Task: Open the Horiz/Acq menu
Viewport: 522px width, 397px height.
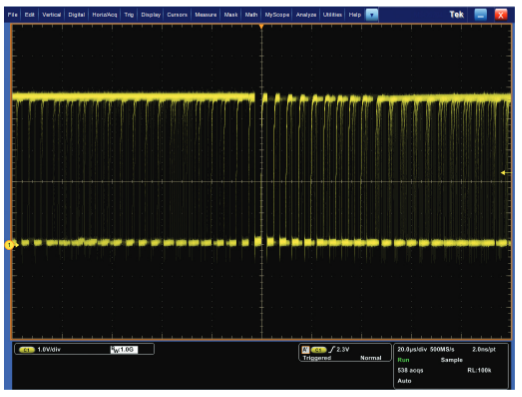Action: [x=105, y=15]
